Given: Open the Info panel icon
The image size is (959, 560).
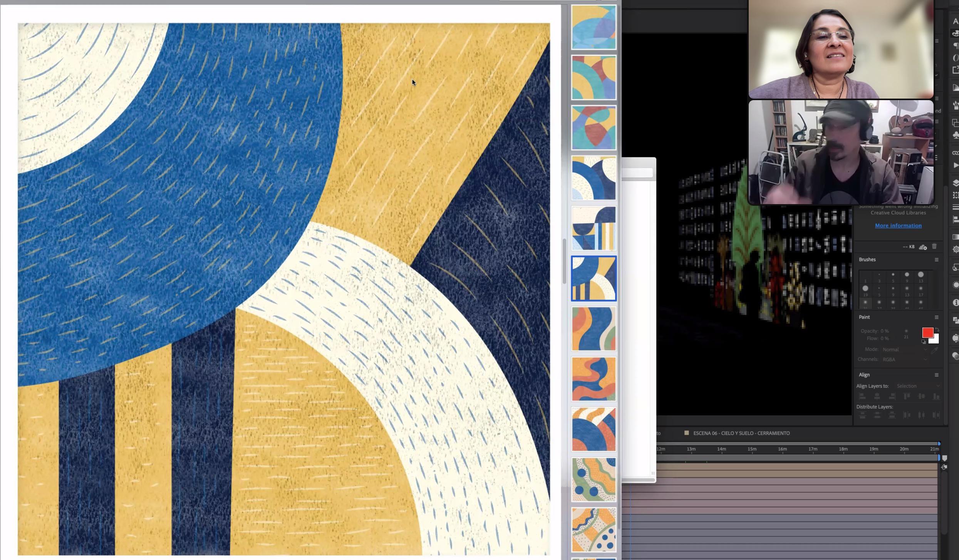Looking at the screenshot, I should 956,303.
